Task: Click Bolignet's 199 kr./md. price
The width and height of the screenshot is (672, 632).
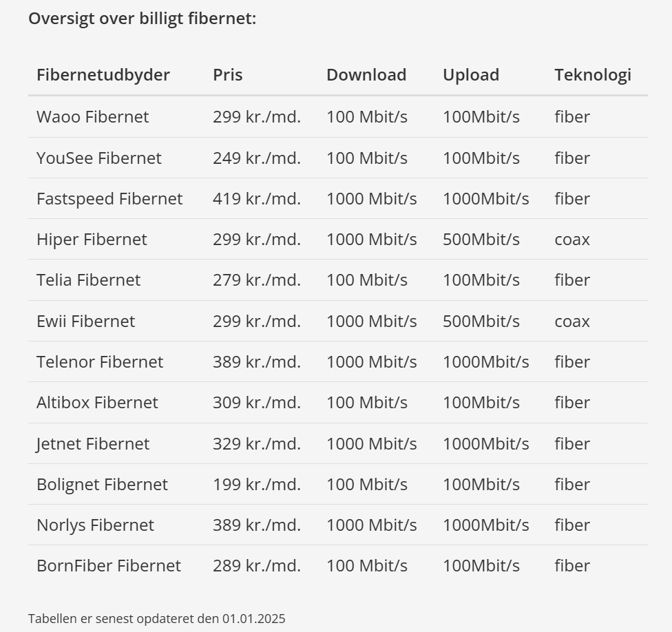Action: [257, 485]
